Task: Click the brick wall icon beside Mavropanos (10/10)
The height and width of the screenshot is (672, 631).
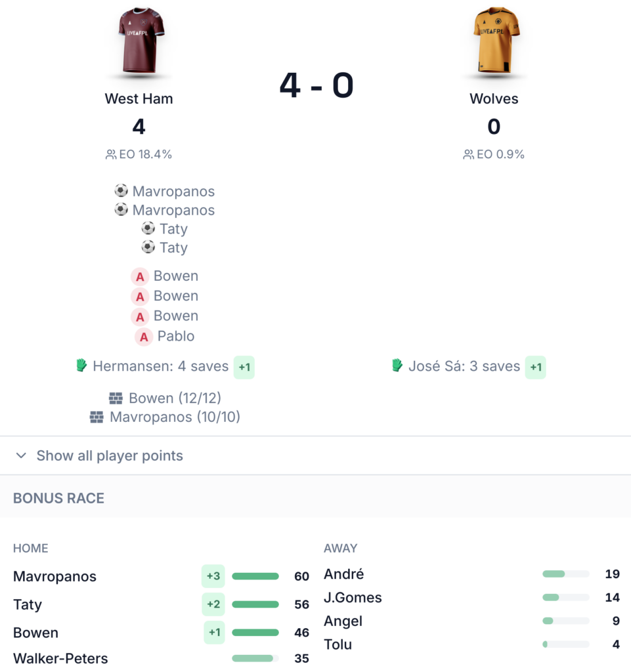Action: coord(97,417)
